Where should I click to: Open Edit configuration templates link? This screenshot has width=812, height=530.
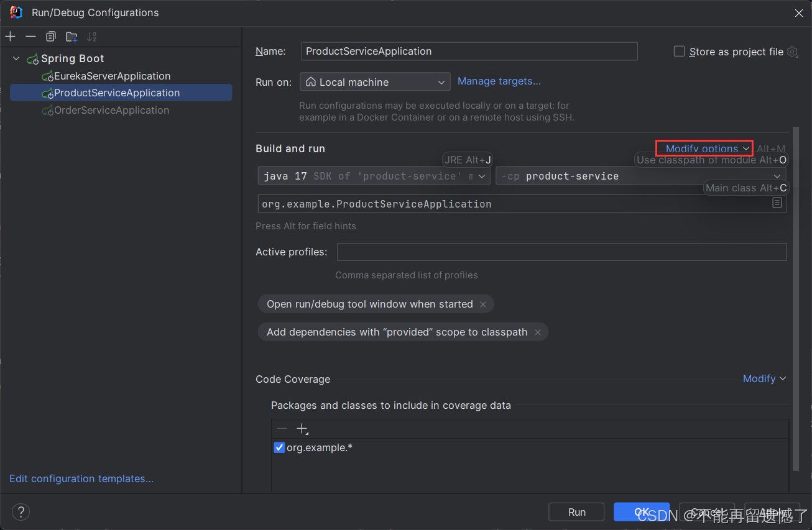(81, 478)
